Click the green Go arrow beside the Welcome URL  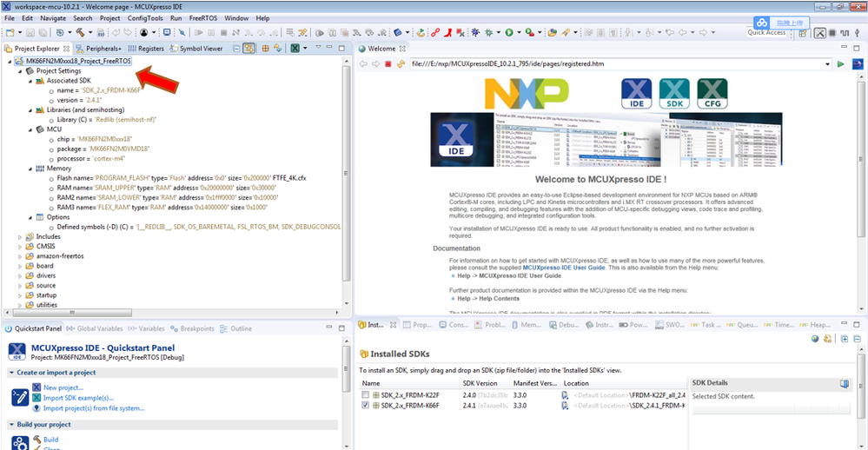tap(841, 64)
